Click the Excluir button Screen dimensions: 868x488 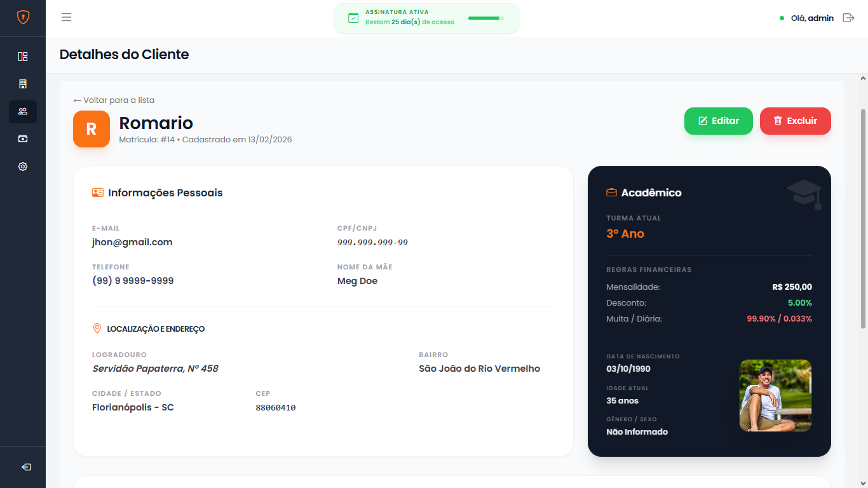(795, 121)
